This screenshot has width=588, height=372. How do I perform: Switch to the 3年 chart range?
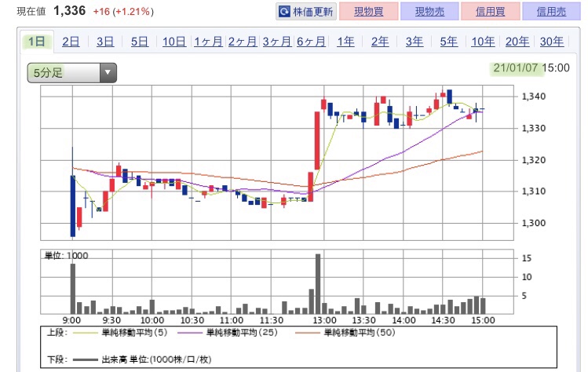click(415, 42)
